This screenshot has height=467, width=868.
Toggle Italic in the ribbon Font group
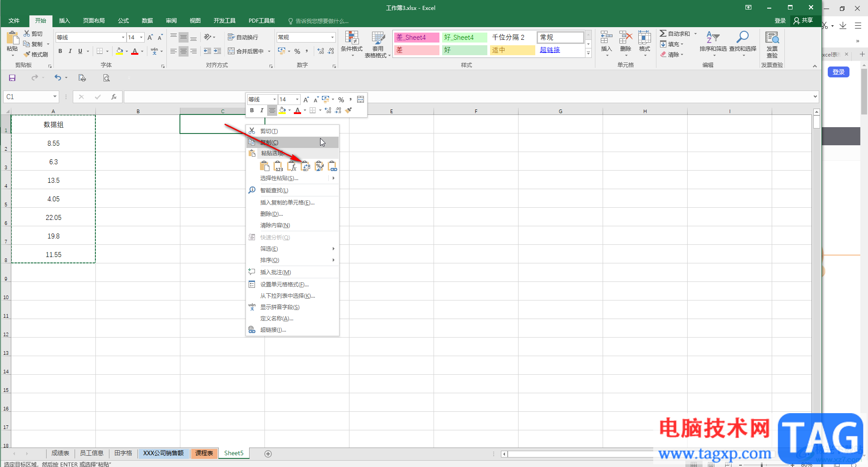pyautogui.click(x=70, y=51)
